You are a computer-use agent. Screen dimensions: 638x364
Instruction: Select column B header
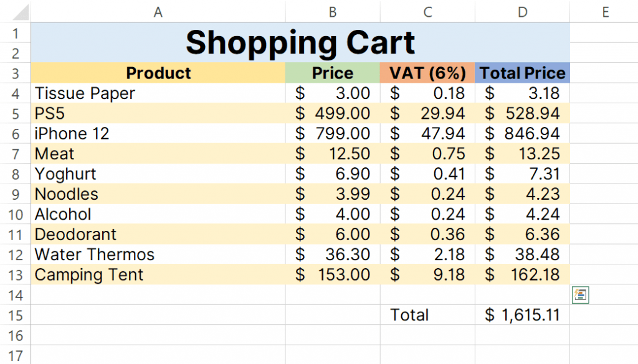pos(333,12)
